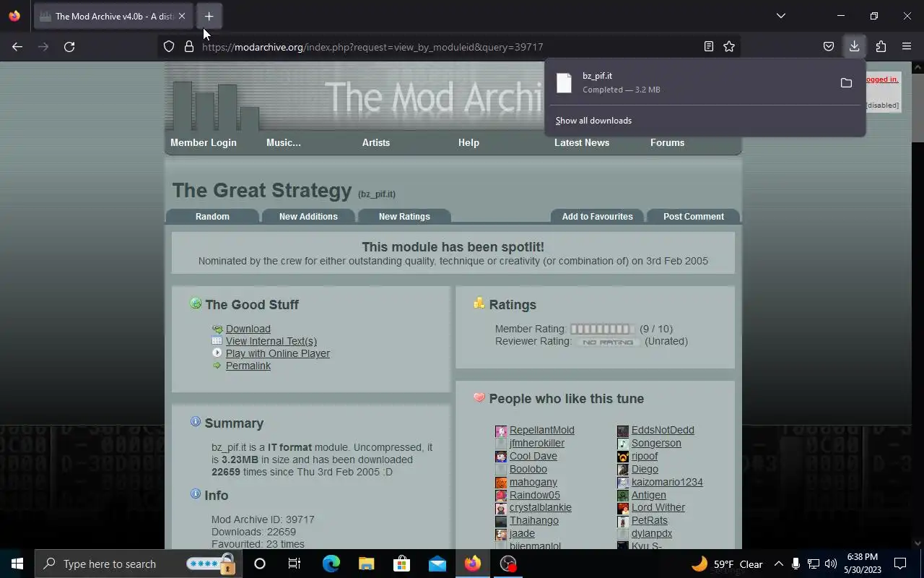Click the Download link

(248, 329)
